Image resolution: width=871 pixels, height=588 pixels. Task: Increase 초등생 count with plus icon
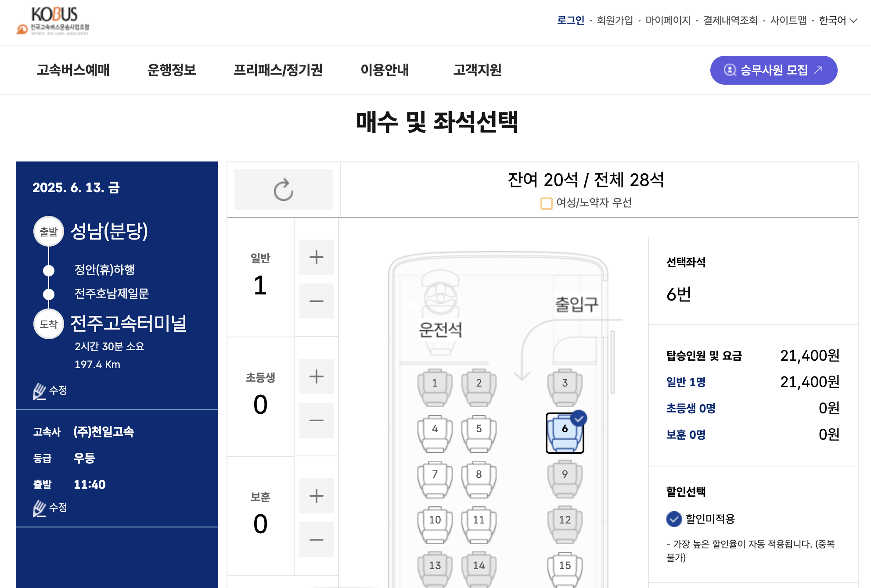tap(316, 376)
